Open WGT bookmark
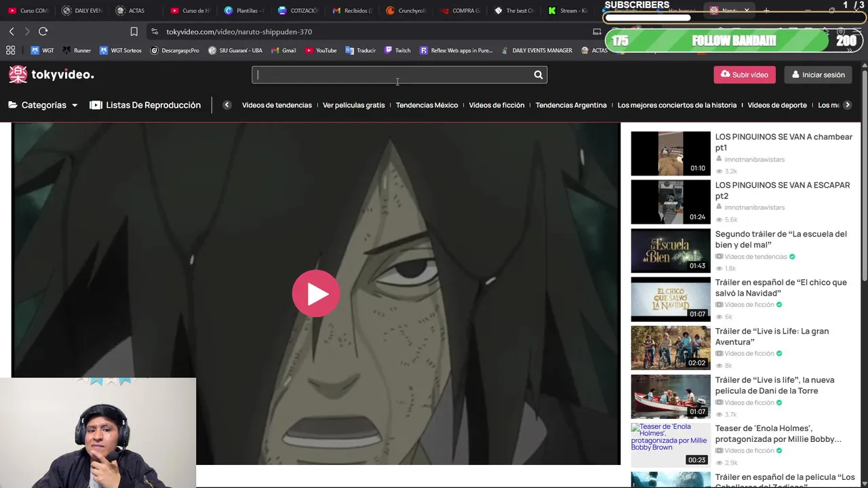868x488 pixels. point(42,50)
